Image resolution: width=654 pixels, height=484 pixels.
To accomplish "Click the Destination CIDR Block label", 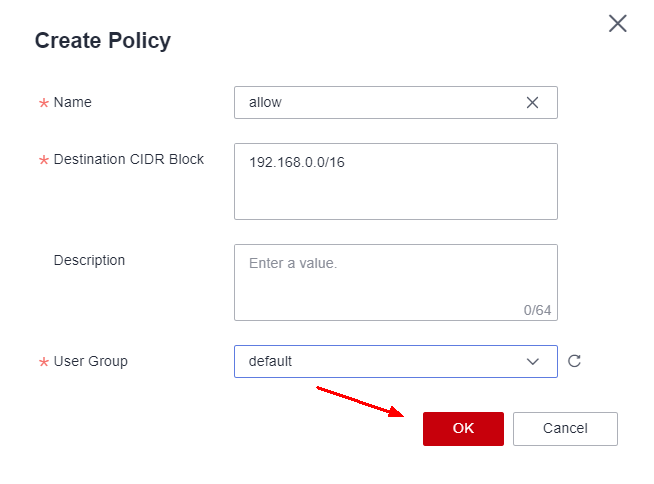I will click(x=128, y=160).
